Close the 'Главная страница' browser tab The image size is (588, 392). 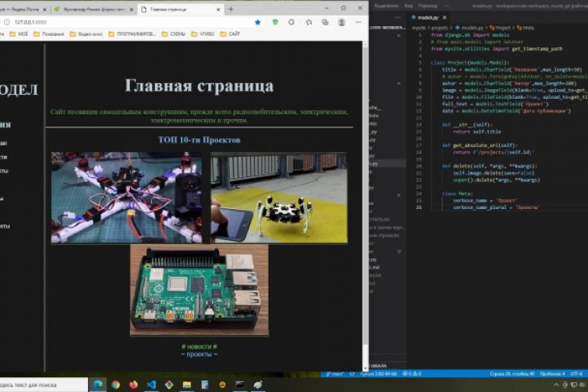pos(218,9)
